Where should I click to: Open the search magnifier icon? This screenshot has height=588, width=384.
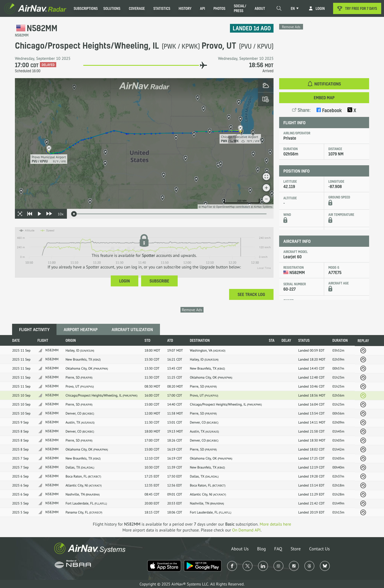click(279, 8)
